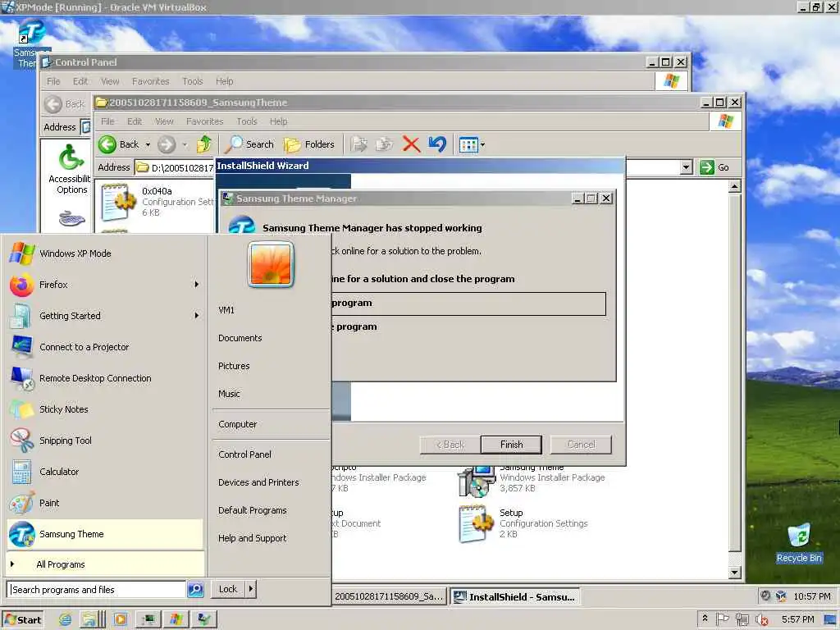This screenshot has width=840, height=630.
Task: Open Sticky Notes
Action: (104, 409)
